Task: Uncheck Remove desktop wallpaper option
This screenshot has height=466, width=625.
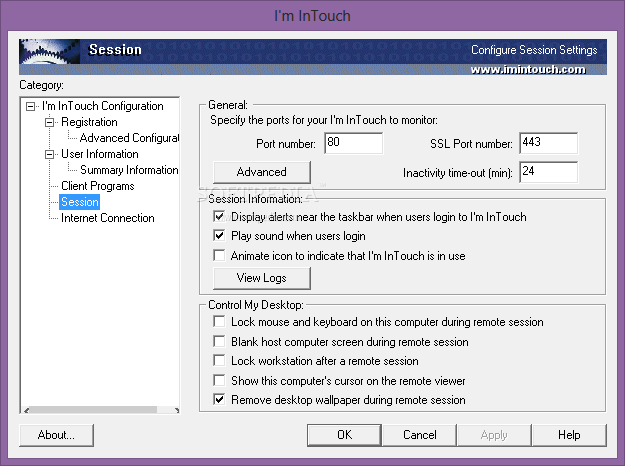Action: tap(219, 399)
